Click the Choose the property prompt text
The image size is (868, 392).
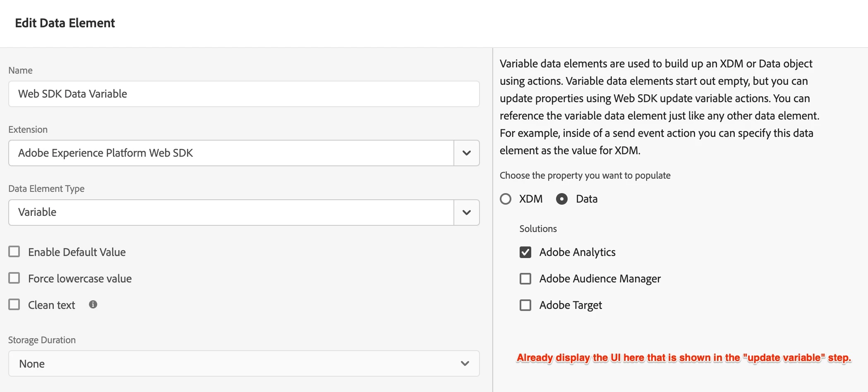click(585, 175)
